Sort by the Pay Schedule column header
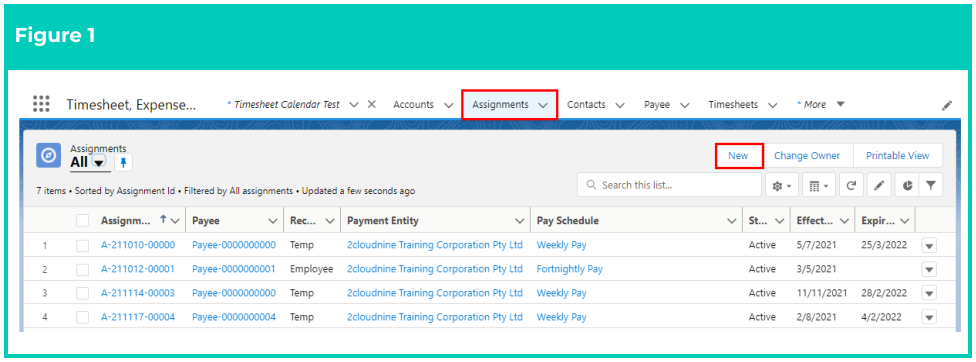This screenshot has width=976, height=362. pos(568,221)
